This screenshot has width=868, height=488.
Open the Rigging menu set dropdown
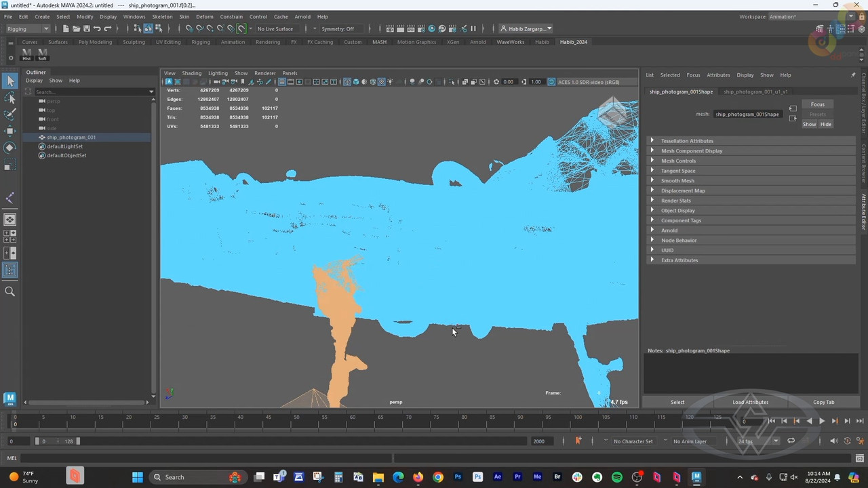(x=28, y=28)
